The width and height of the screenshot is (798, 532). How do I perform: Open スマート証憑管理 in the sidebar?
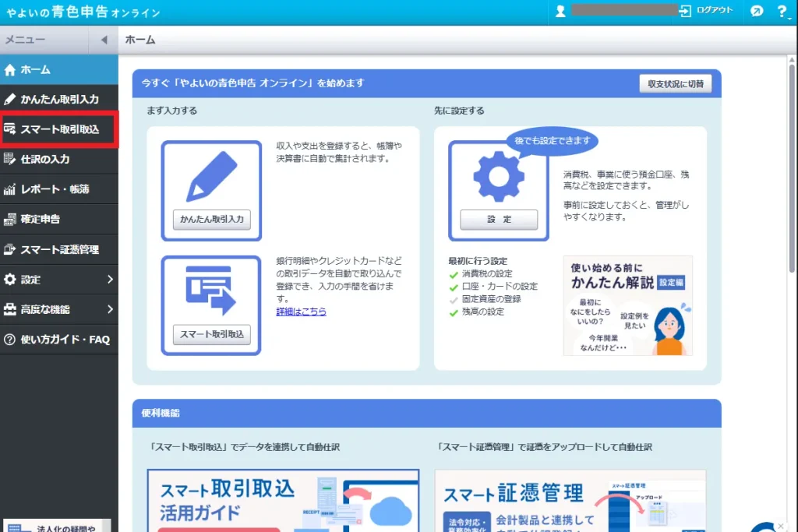(x=59, y=249)
